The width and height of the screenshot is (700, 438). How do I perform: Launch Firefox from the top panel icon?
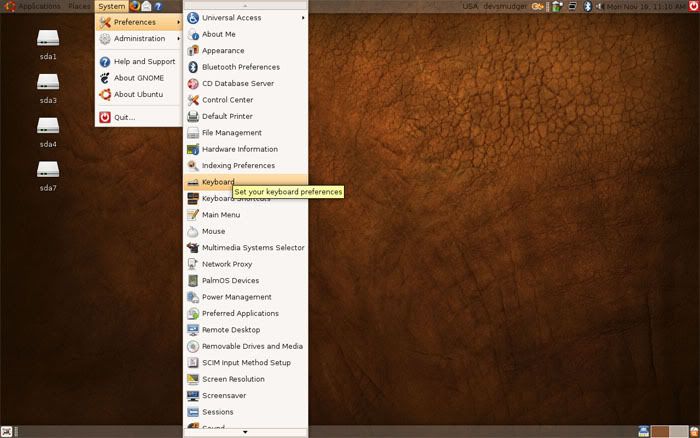135,6
